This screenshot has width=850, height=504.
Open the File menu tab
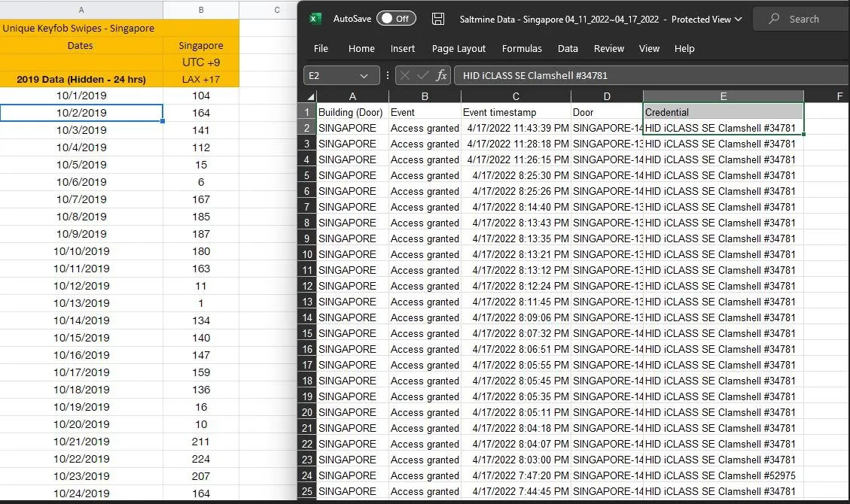[x=321, y=48]
